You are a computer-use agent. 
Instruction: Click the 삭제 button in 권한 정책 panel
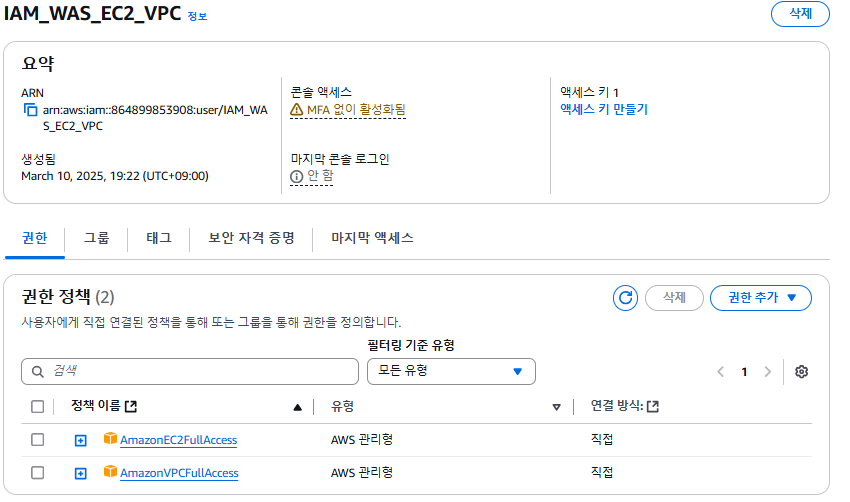(x=674, y=298)
